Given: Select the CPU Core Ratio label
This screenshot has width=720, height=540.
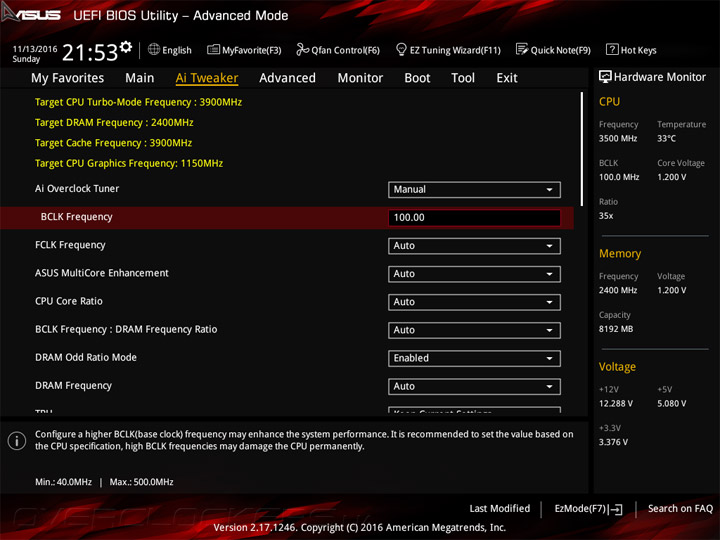Looking at the screenshot, I should coord(69,301).
